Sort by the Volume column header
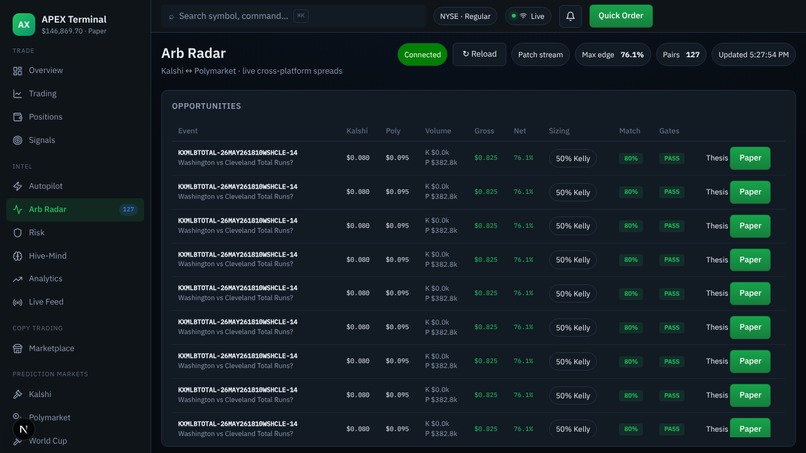This screenshot has width=806, height=453. [438, 131]
